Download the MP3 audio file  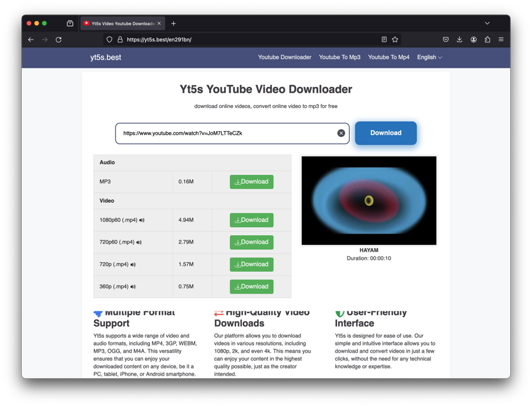(251, 182)
